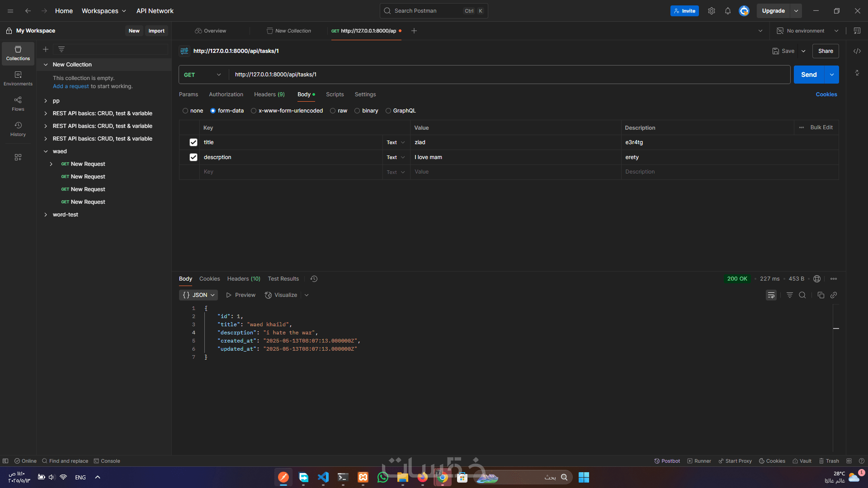Open the Environments sidebar panel
868x488 pixels.
[18, 78]
